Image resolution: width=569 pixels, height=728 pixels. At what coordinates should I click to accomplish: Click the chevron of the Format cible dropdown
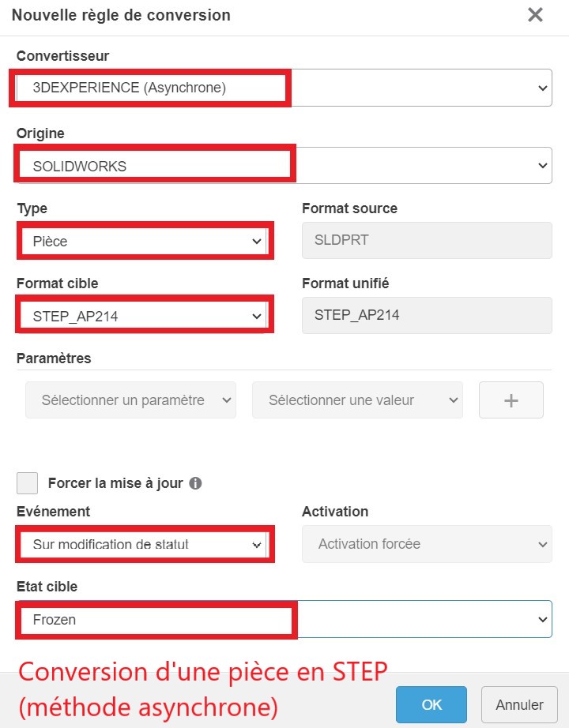click(x=257, y=315)
